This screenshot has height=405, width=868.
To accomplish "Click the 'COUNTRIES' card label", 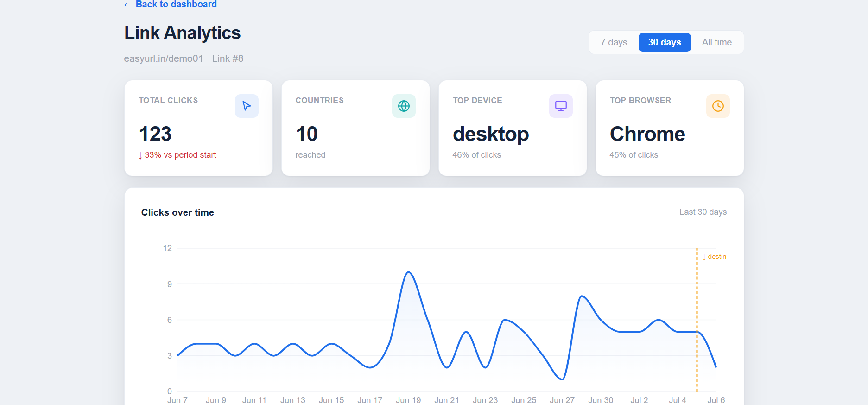I will [319, 100].
